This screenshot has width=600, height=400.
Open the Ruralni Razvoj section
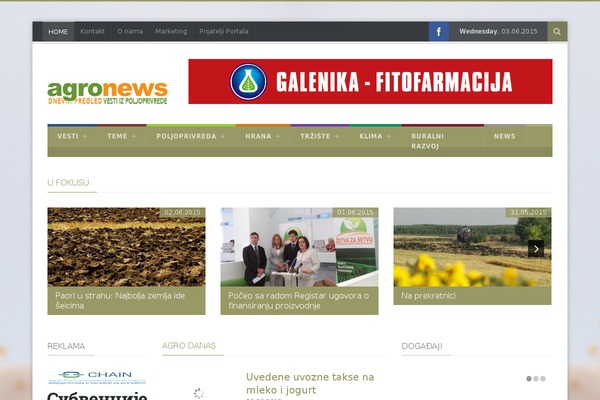pyautogui.click(x=427, y=141)
